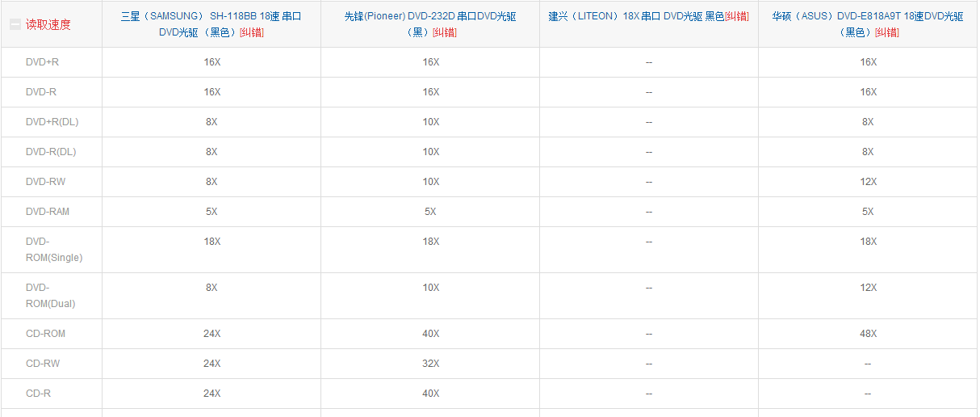Select the DVD-RAM row label

pyautogui.click(x=48, y=212)
